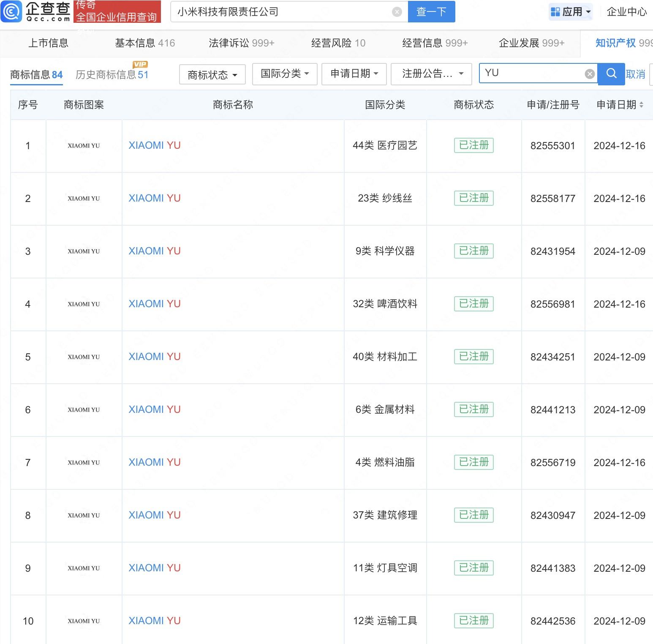This screenshot has width=653, height=644.
Task: Open XIAOMI YU link for 9类 科学仪器
Action: 154,251
